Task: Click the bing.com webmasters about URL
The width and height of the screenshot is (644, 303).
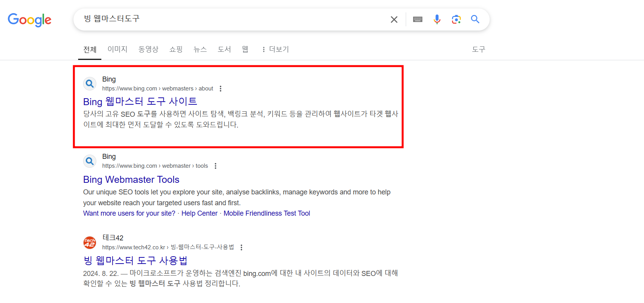Action: point(158,89)
